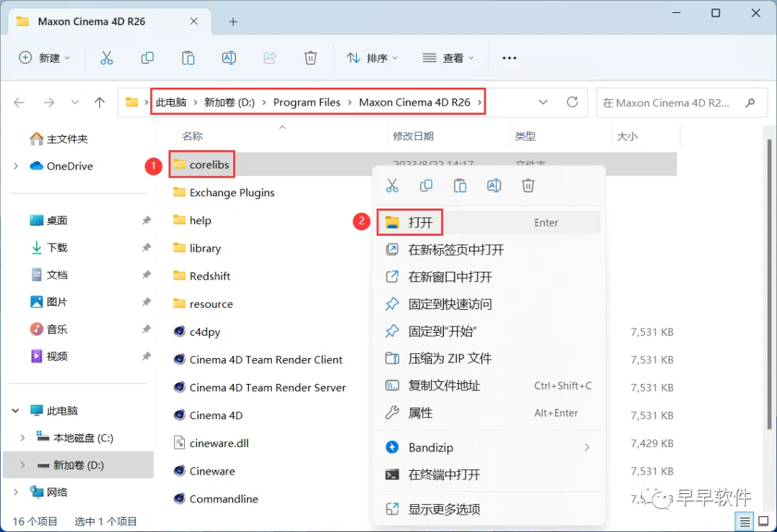777x532 pixels.
Task: Go forward with the right arrow button
Action: (x=49, y=103)
